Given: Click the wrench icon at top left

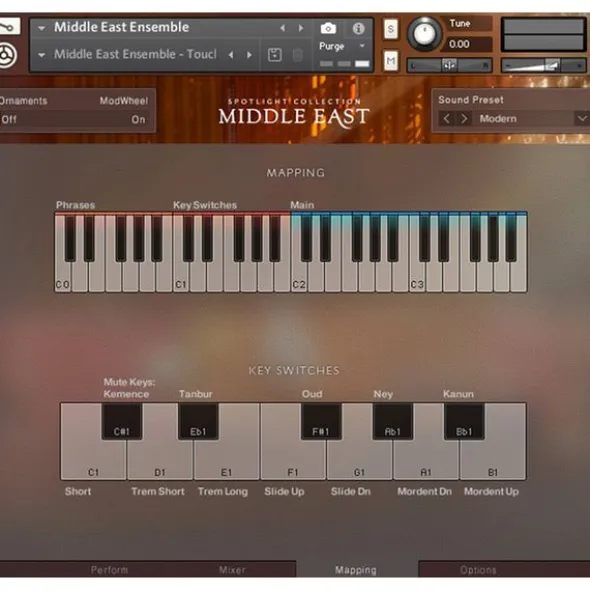Looking at the screenshot, I should click(x=8, y=27).
